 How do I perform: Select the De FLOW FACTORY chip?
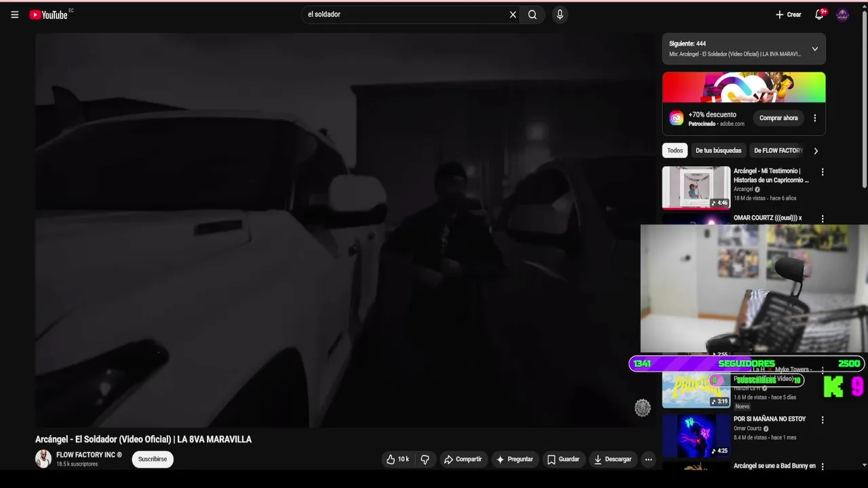pos(777,150)
